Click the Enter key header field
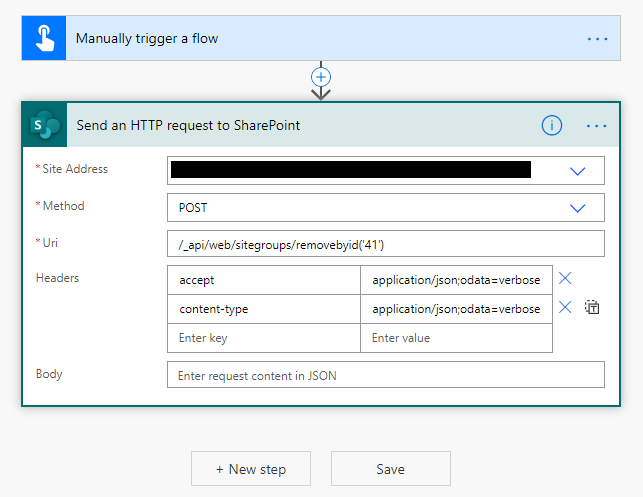Viewport: 643px width, 497px height. pyautogui.click(x=264, y=338)
